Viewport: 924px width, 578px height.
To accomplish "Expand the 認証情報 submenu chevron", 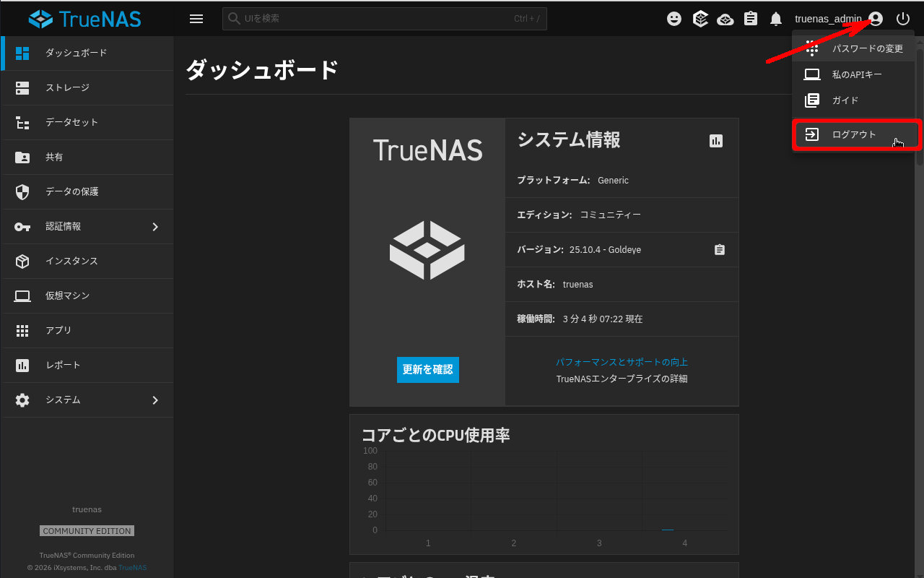I will click(155, 226).
